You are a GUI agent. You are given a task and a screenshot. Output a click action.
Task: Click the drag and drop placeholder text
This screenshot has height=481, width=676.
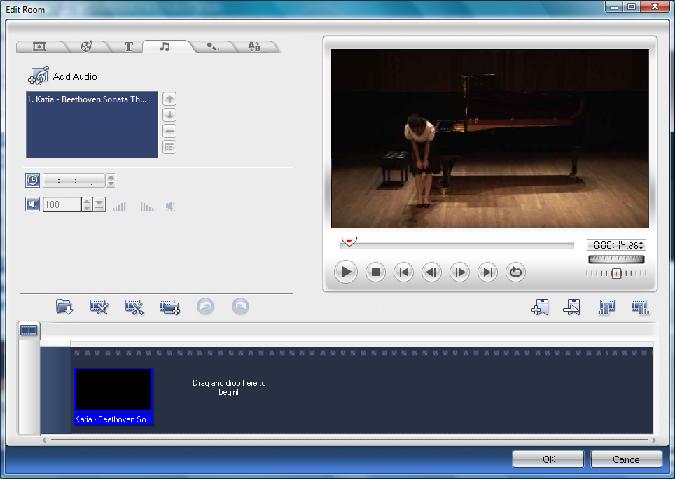(x=228, y=387)
